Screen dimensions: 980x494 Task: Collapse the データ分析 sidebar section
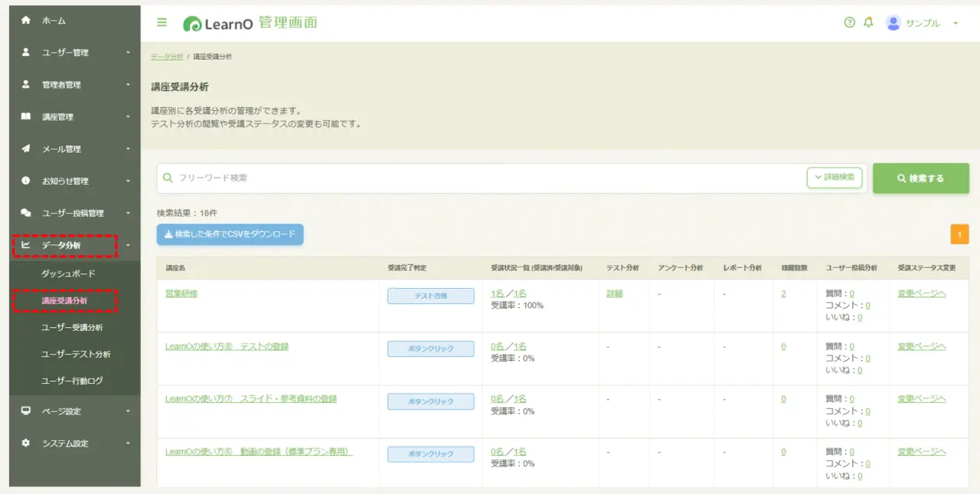65,246
